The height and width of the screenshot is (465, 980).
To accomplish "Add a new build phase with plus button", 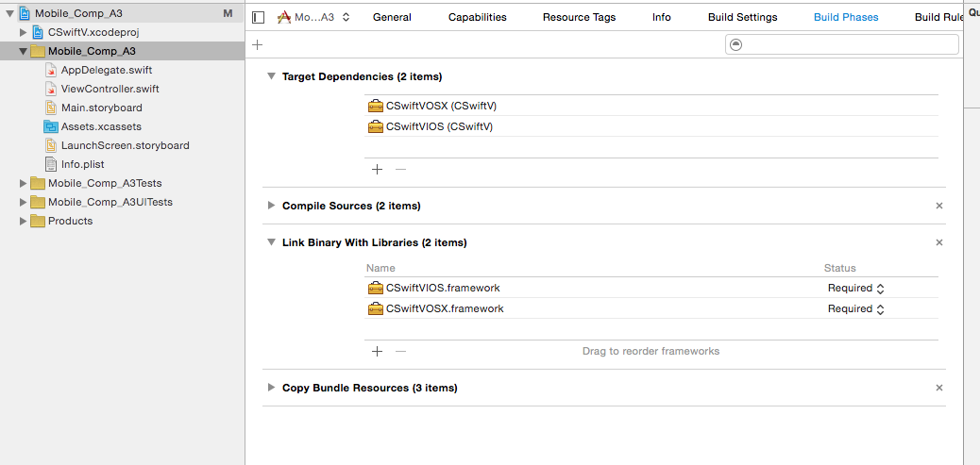I will coord(257,44).
